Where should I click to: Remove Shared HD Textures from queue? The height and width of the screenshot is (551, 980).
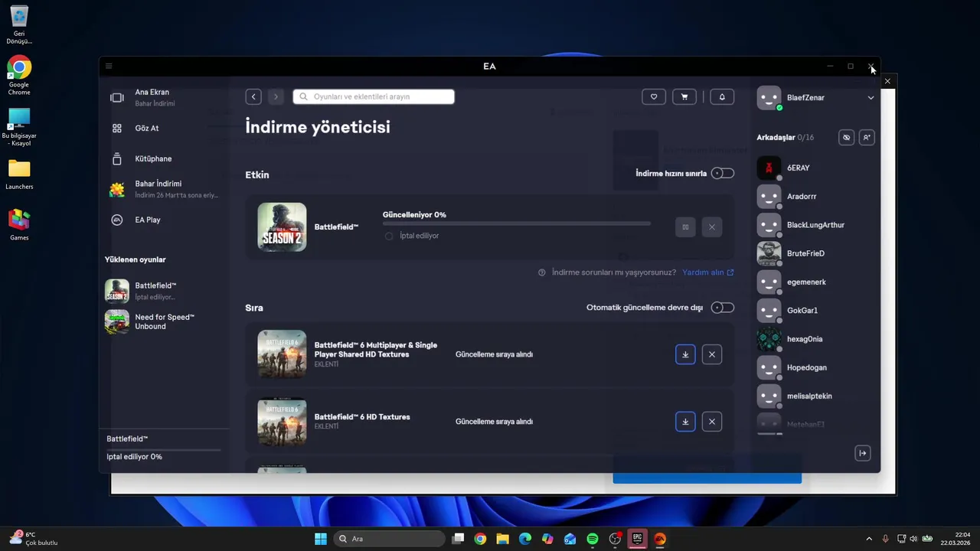712,354
